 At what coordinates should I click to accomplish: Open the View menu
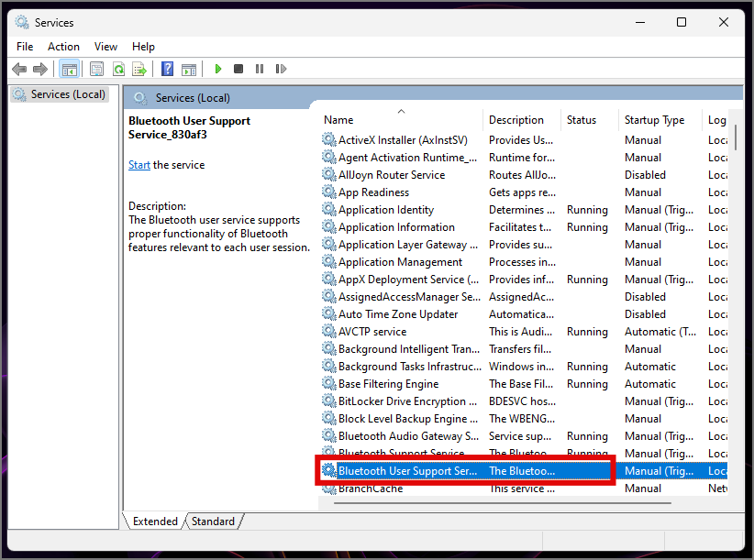[x=105, y=47]
